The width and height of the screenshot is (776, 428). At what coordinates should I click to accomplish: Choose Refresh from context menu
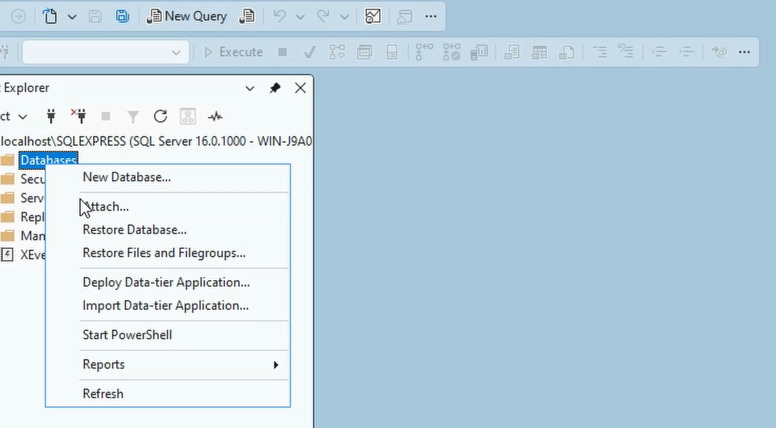tap(168, 394)
